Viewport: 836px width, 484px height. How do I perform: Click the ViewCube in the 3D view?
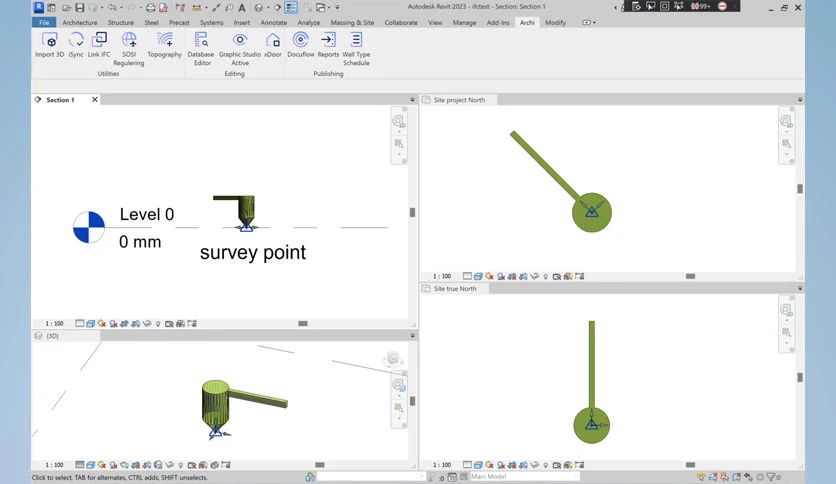(x=393, y=359)
